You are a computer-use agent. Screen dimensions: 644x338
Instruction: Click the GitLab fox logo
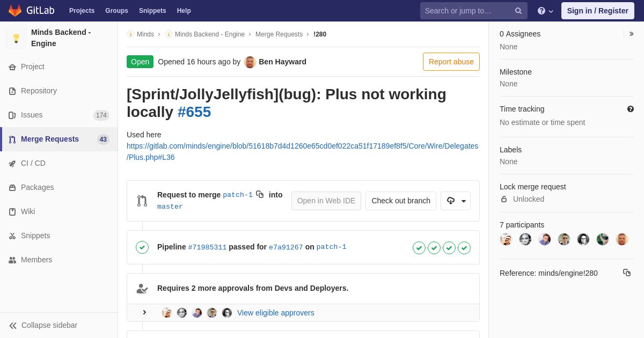[x=15, y=11]
